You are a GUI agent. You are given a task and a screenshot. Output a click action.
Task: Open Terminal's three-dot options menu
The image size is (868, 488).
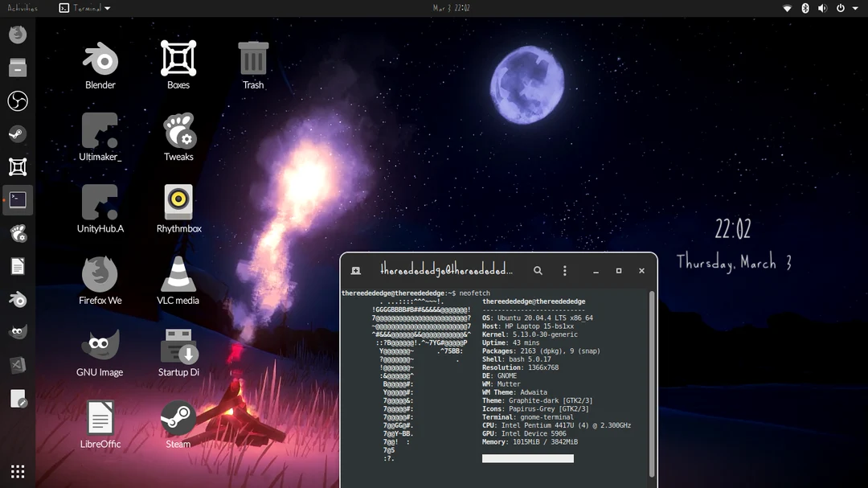(x=565, y=271)
